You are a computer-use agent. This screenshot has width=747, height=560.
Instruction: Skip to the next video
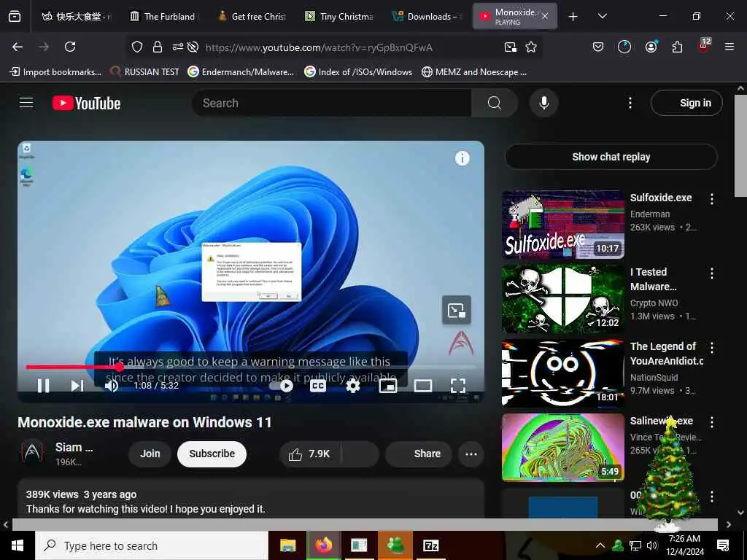click(x=77, y=385)
